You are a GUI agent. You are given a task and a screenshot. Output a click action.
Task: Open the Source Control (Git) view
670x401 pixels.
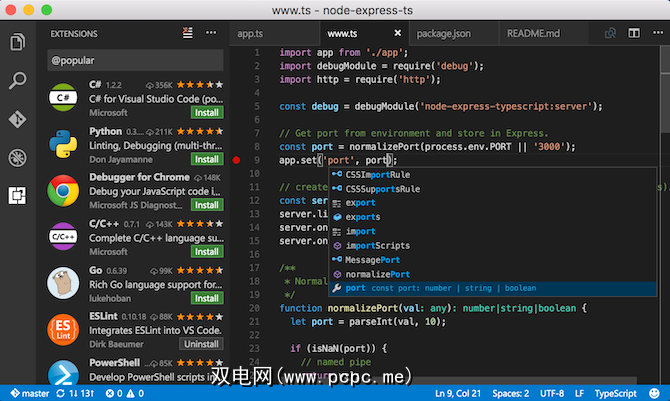[x=17, y=119]
